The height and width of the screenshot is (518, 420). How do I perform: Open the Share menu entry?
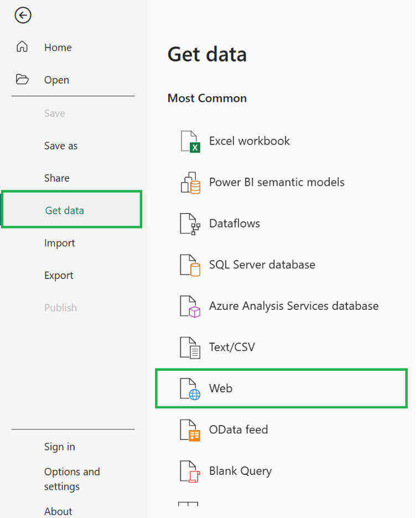point(57,178)
